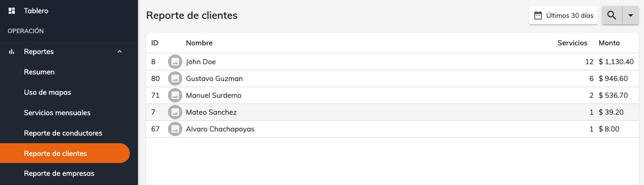Click John Doe's avatar placeholder image
Screen dimensions: 644x185
coord(175,62)
